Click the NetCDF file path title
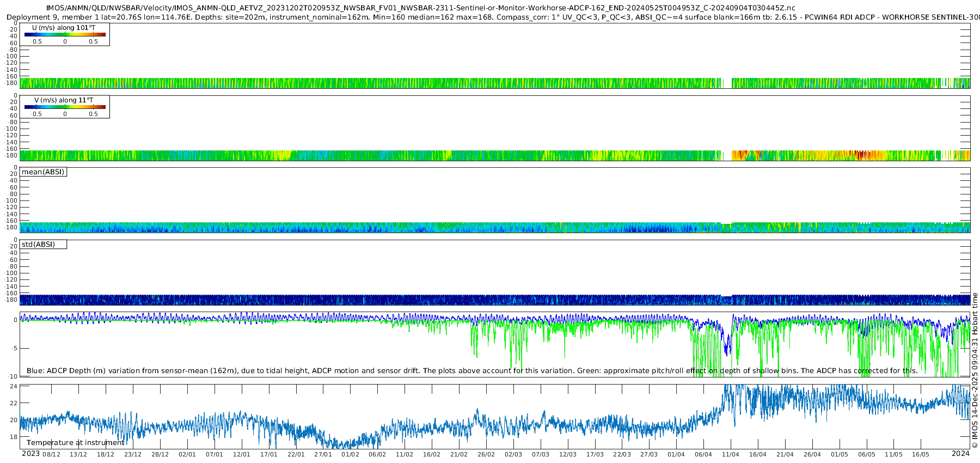Screen dimensions: 980x463 (420, 8)
